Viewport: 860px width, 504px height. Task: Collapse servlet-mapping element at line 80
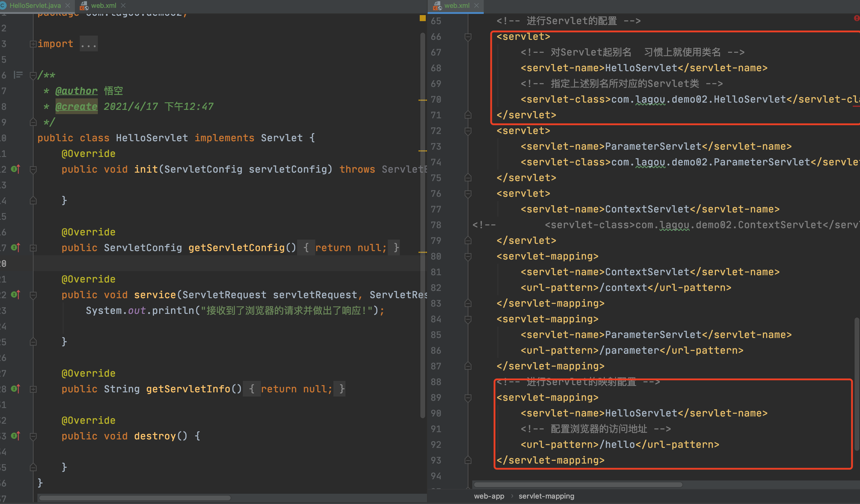[x=468, y=257]
